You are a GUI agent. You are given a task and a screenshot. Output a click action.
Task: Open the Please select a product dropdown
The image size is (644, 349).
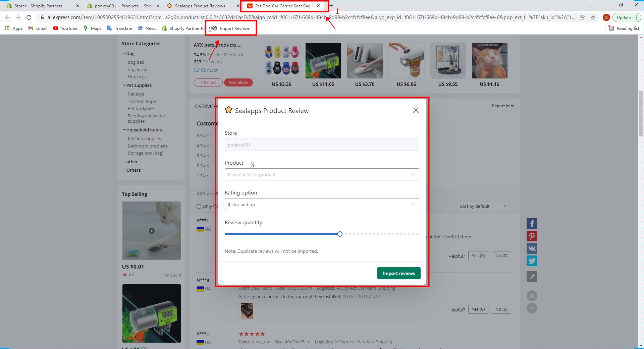click(x=322, y=174)
